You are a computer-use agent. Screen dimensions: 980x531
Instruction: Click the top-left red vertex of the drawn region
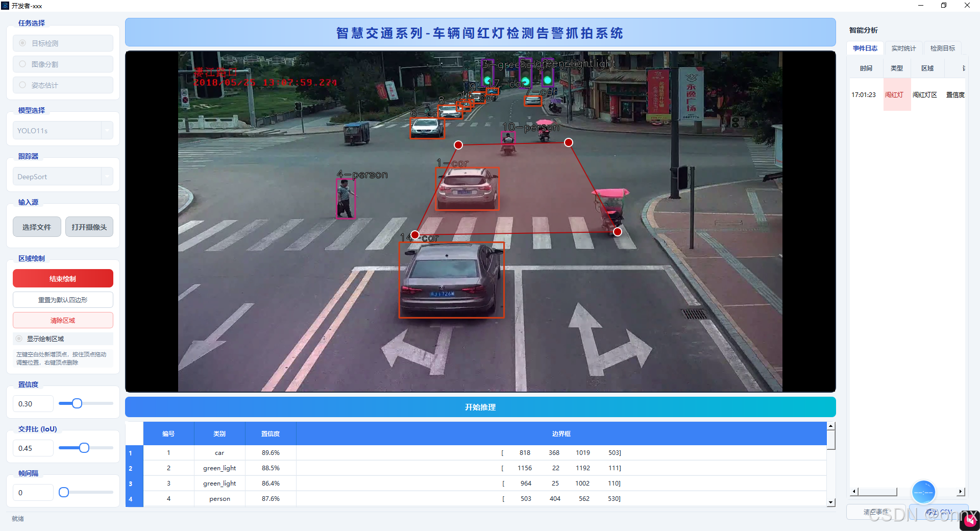[x=458, y=145]
